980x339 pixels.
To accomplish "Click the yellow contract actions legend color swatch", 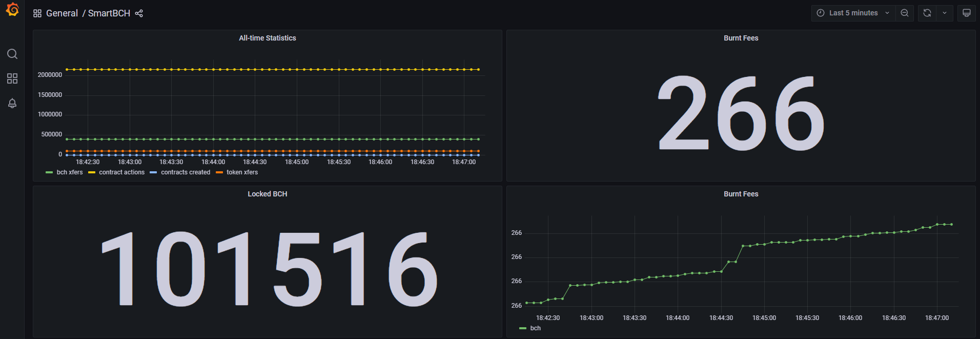I will [x=92, y=172].
